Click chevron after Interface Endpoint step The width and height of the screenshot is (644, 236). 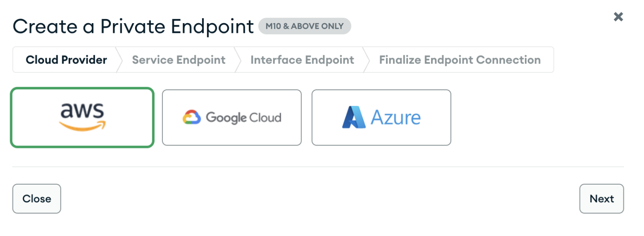tap(366, 60)
